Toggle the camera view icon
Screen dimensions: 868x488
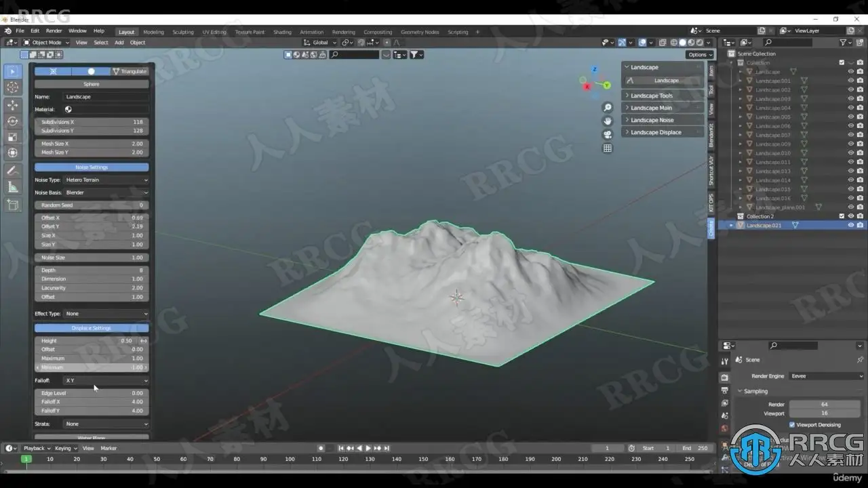click(x=608, y=134)
